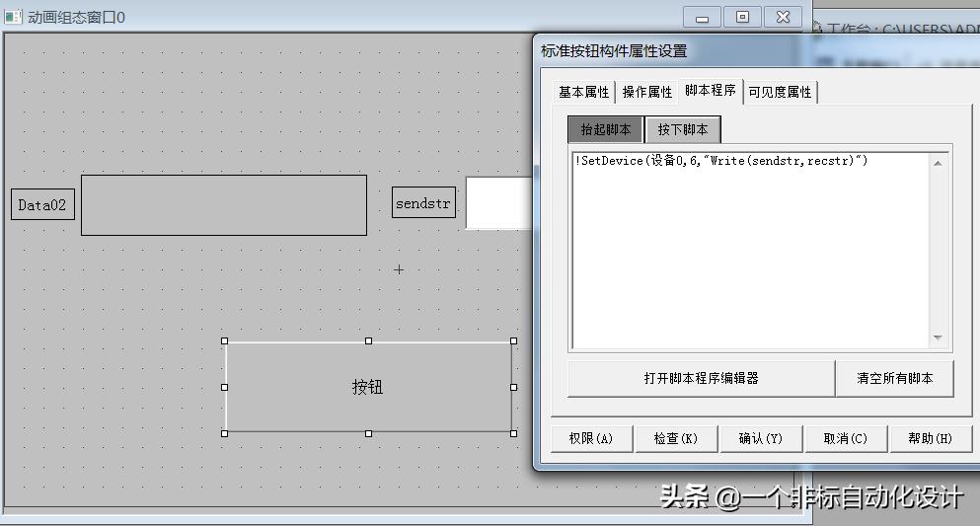Click the script area scroll down arrow
The image size is (980, 526).
(x=938, y=338)
